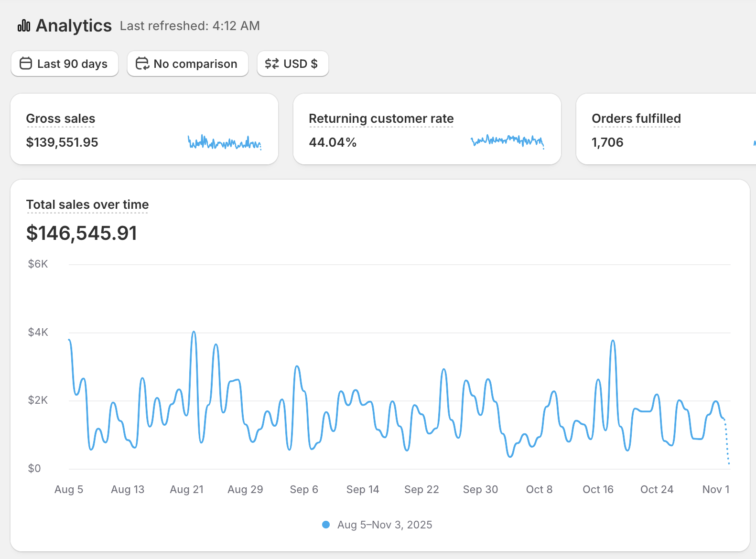Click the Aug 29 x-axis label
756x559 pixels.
pyautogui.click(x=246, y=489)
